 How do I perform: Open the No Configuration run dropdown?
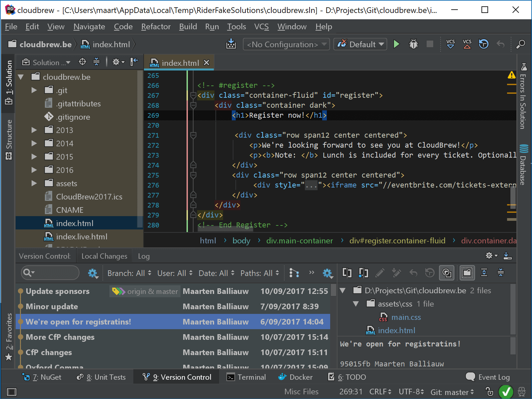(286, 44)
